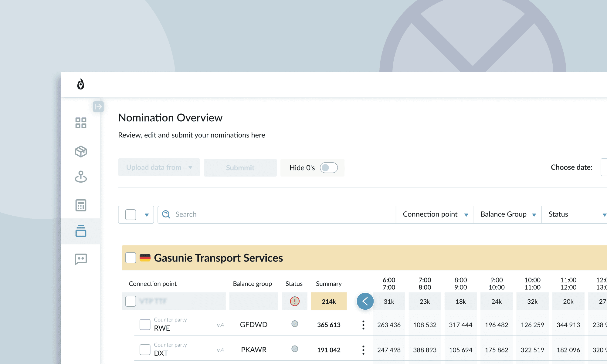This screenshot has width=607, height=364.
Task: Click the blue left chevron circle button
Action: coord(365,301)
